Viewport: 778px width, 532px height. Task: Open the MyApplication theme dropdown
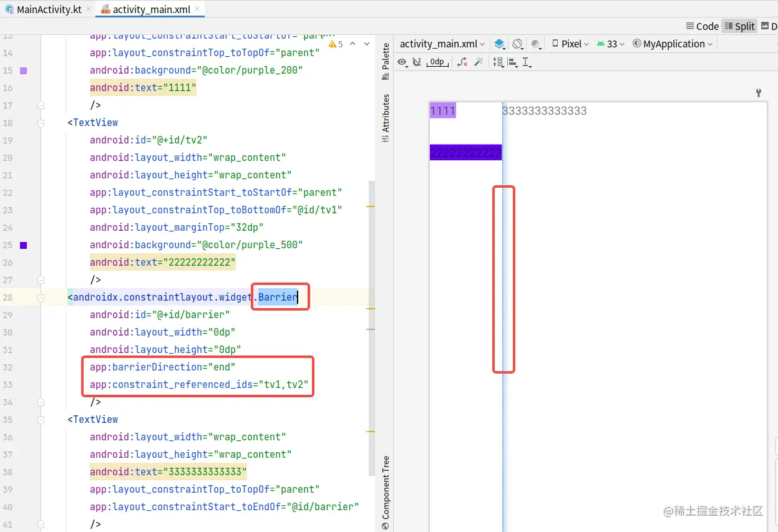click(x=672, y=44)
